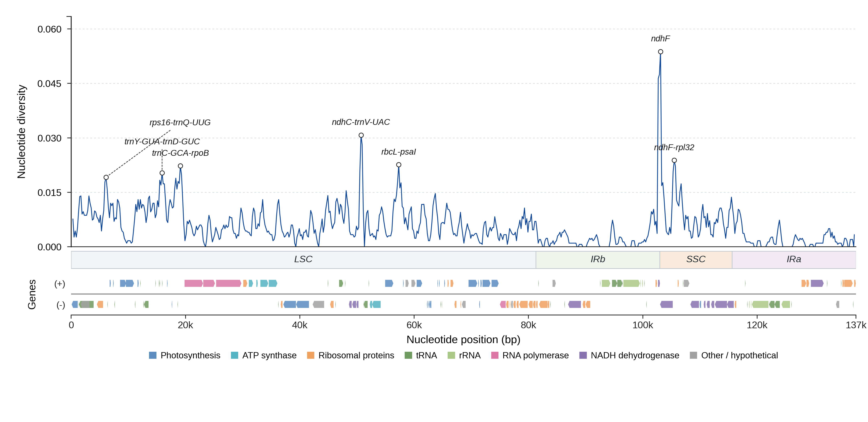Click the 0 x-axis tick label
The image size is (868, 422).
(x=71, y=325)
